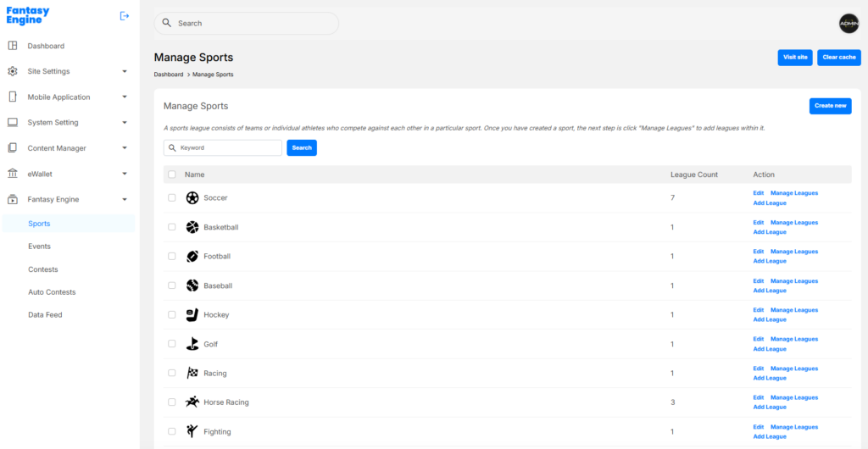Click the Basketball sport icon
This screenshot has width=868, height=449.
pos(192,227)
